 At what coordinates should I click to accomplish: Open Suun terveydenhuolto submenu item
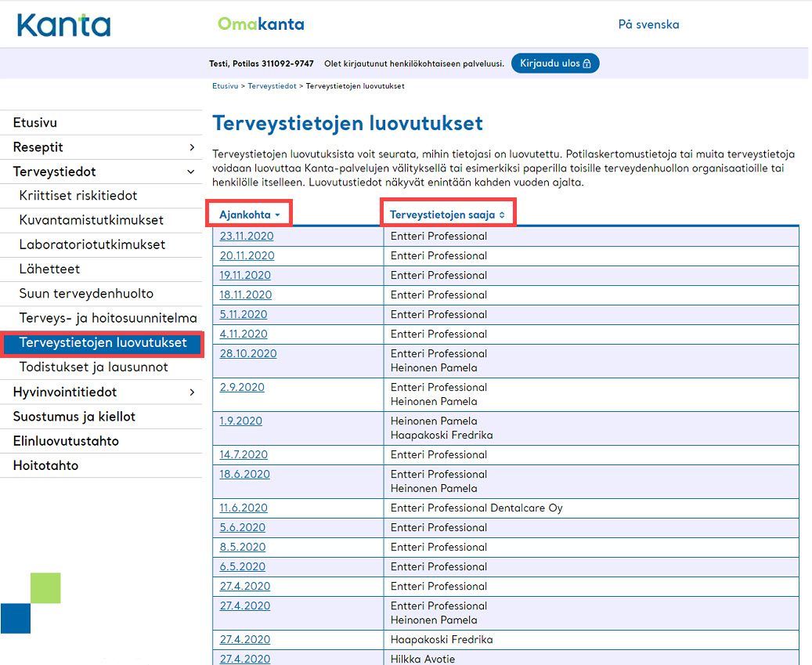pyautogui.click(x=86, y=293)
